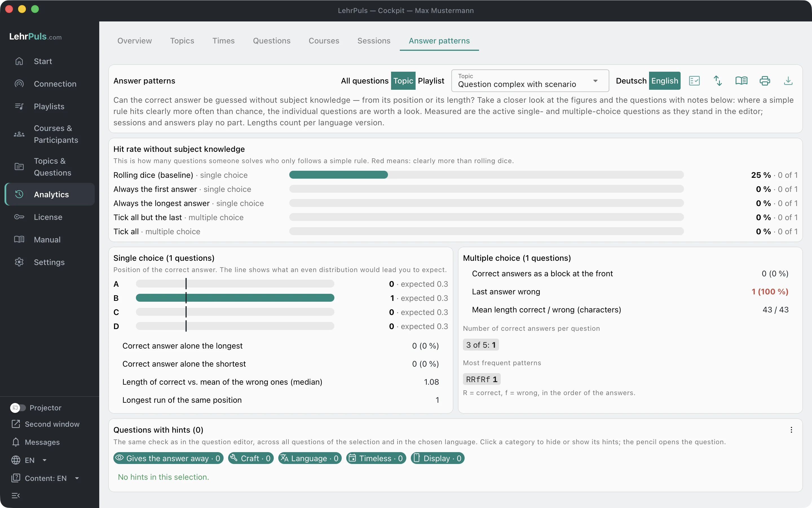Open Analytics in the sidebar
The height and width of the screenshot is (508, 812).
coord(50,194)
